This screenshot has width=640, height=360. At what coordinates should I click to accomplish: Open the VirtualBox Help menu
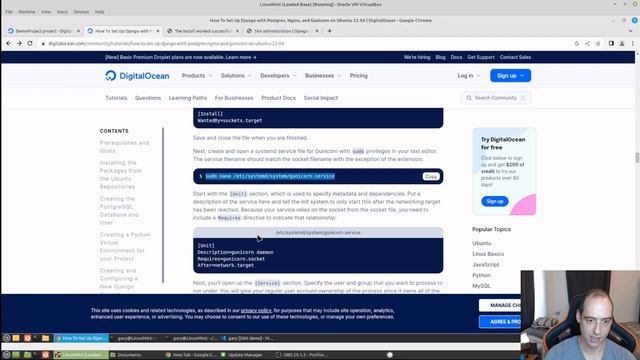(x=99, y=12)
